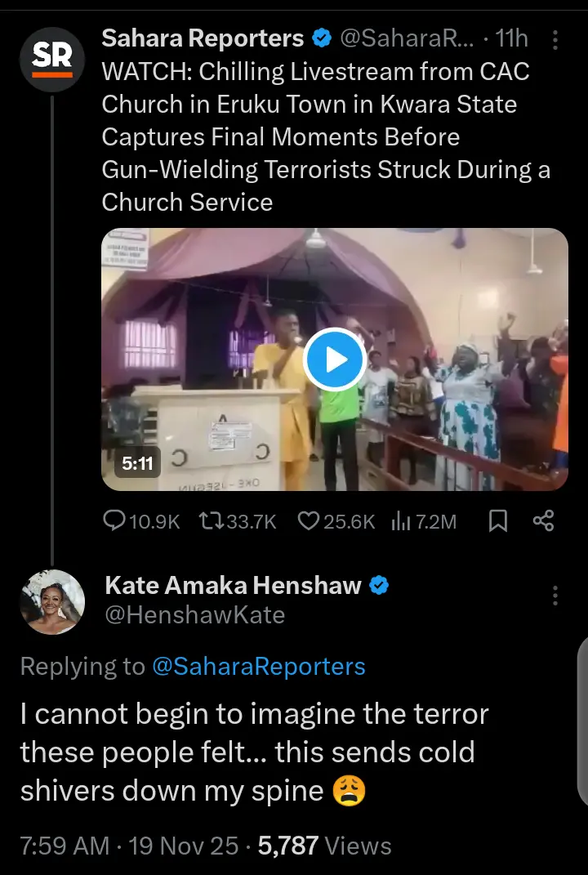Click the Kate Amaka Henshaw display name
Image resolution: width=588 pixels, height=875 pixels.
point(233,585)
